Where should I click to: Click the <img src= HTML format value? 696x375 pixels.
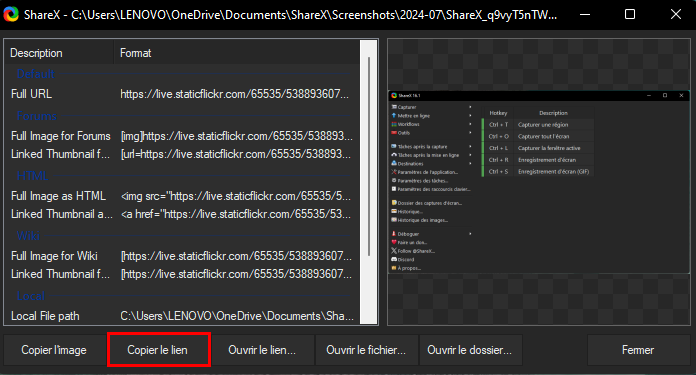pos(236,196)
